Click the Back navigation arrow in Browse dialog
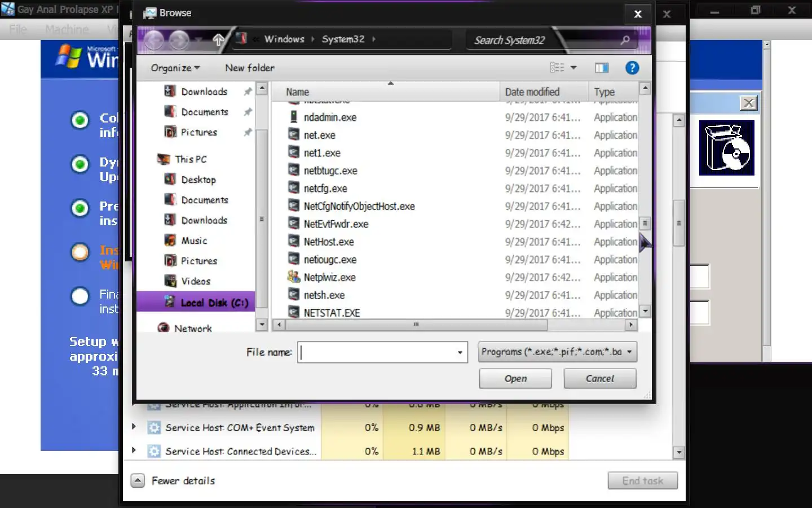 (154, 40)
